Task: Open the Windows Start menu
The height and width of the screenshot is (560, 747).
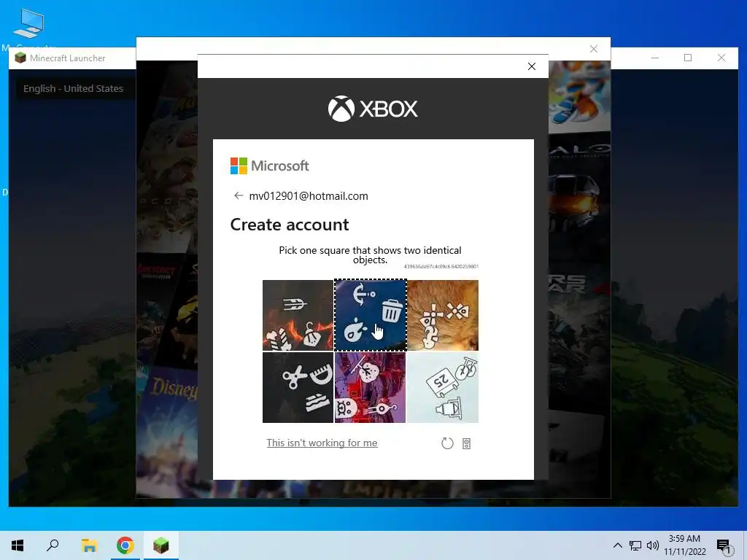Action: point(18,545)
